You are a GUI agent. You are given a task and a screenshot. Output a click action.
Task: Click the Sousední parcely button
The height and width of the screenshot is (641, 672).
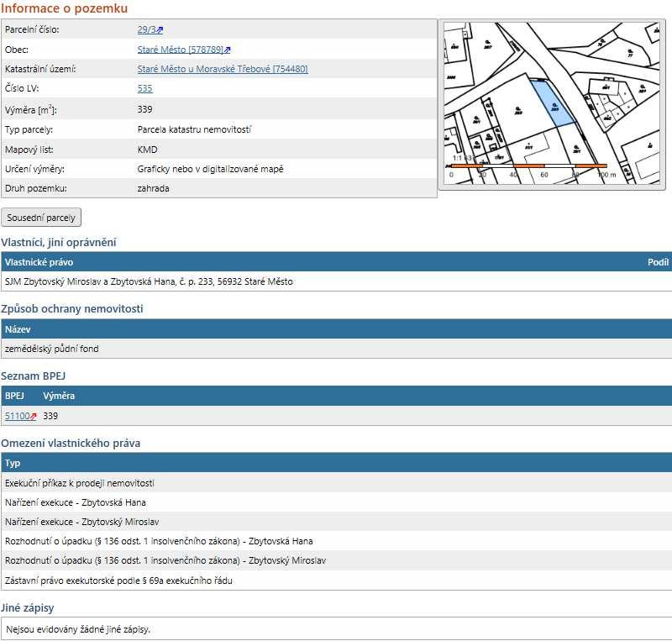coord(41,218)
